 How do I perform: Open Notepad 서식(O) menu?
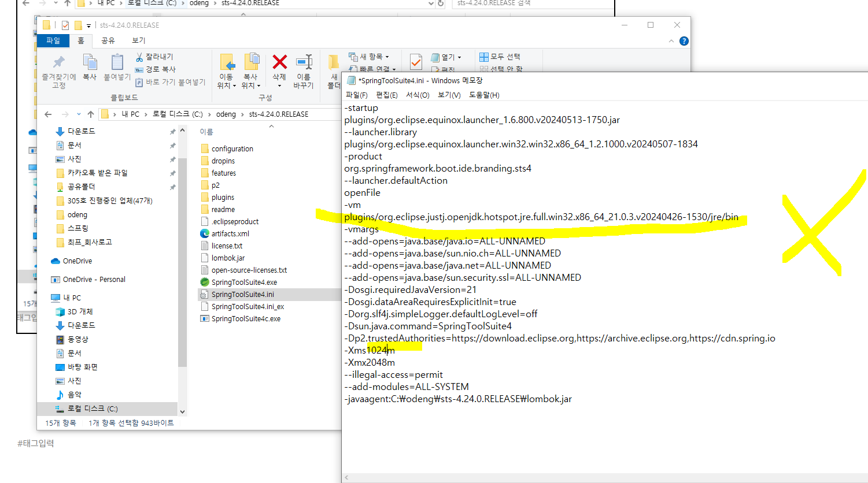click(x=418, y=95)
